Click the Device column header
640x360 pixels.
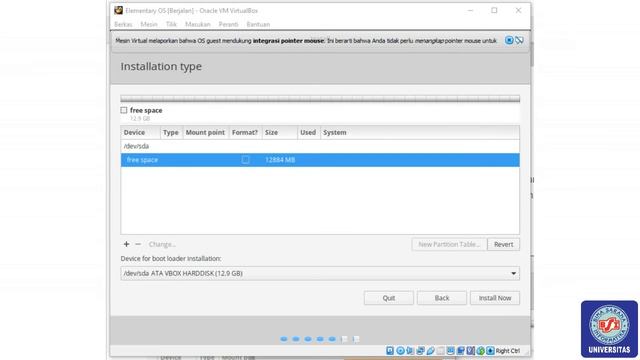(140, 132)
